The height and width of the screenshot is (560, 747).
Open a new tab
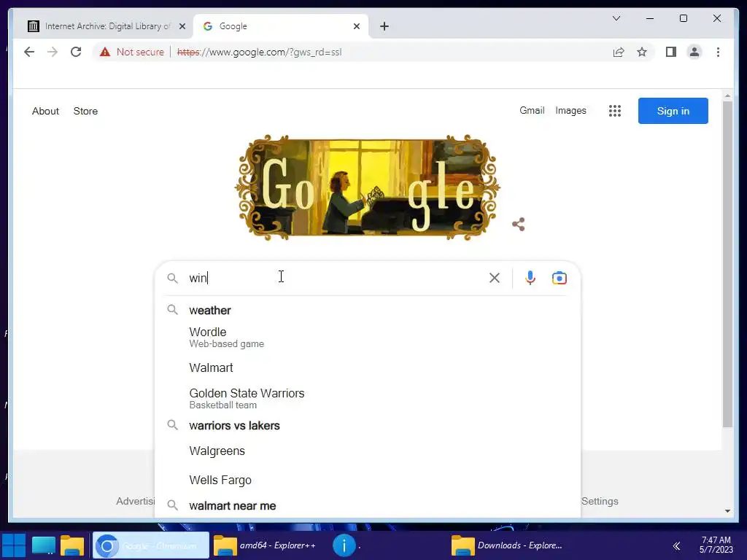(x=384, y=26)
